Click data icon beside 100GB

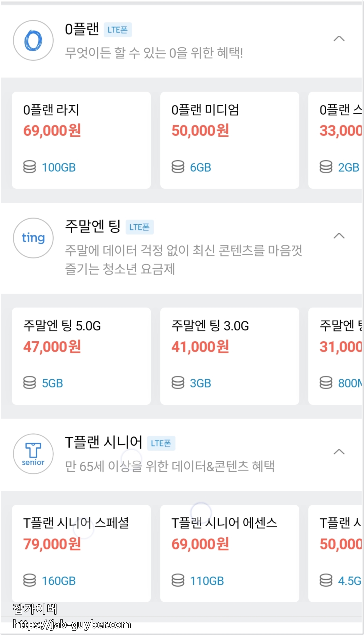click(x=30, y=167)
